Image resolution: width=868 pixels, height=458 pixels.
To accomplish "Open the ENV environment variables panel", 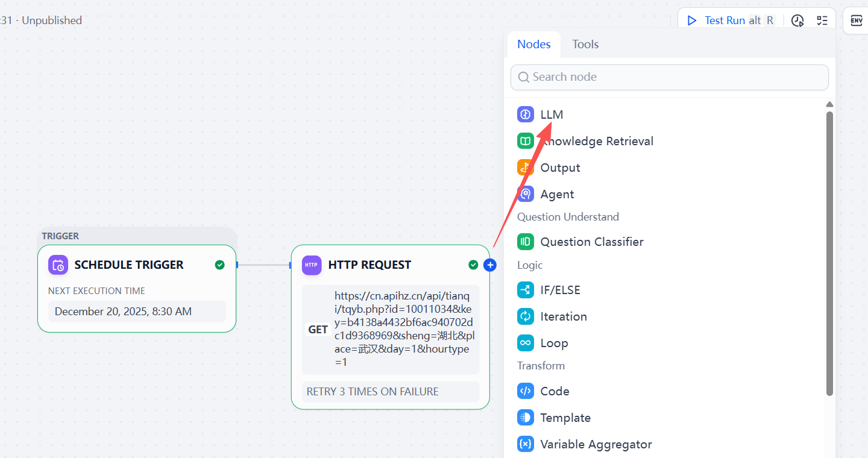I will click(x=857, y=20).
